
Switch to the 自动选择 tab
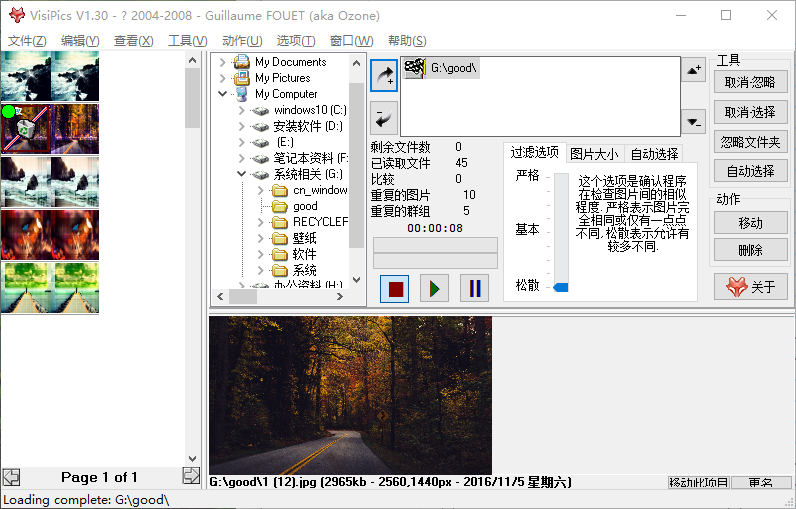(x=654, y=154)
